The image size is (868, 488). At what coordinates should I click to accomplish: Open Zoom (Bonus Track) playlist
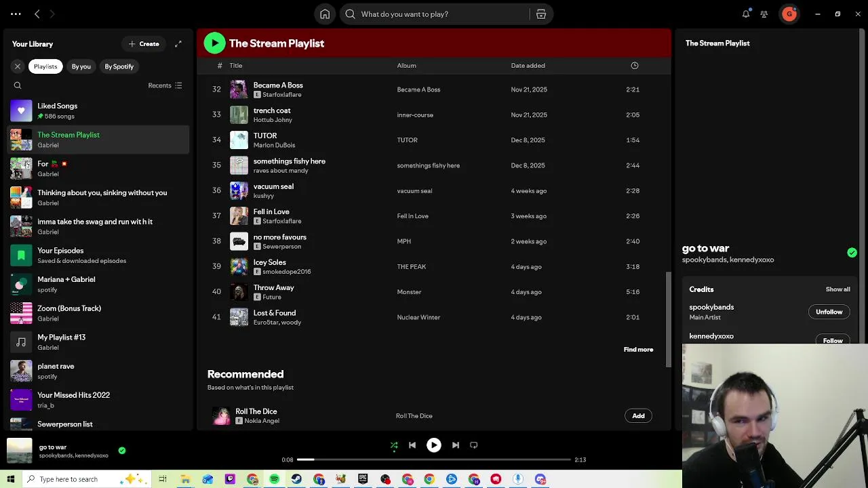tap(98, 313)
